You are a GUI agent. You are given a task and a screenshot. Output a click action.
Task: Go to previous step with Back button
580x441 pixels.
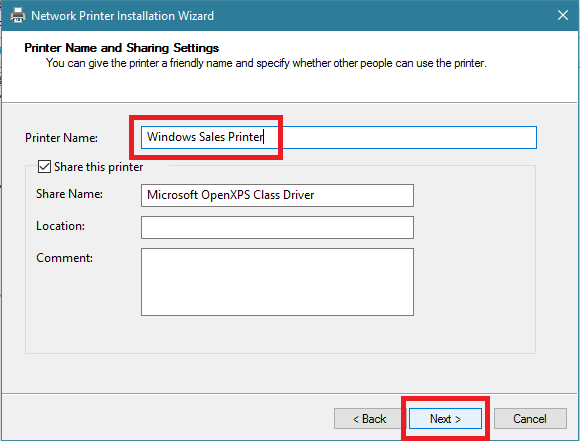[369, 418]
